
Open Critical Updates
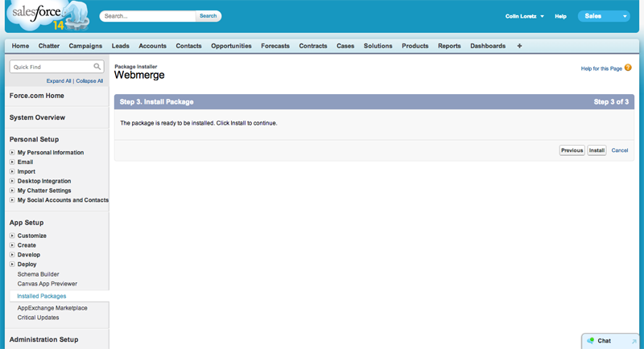click(38, 318)
